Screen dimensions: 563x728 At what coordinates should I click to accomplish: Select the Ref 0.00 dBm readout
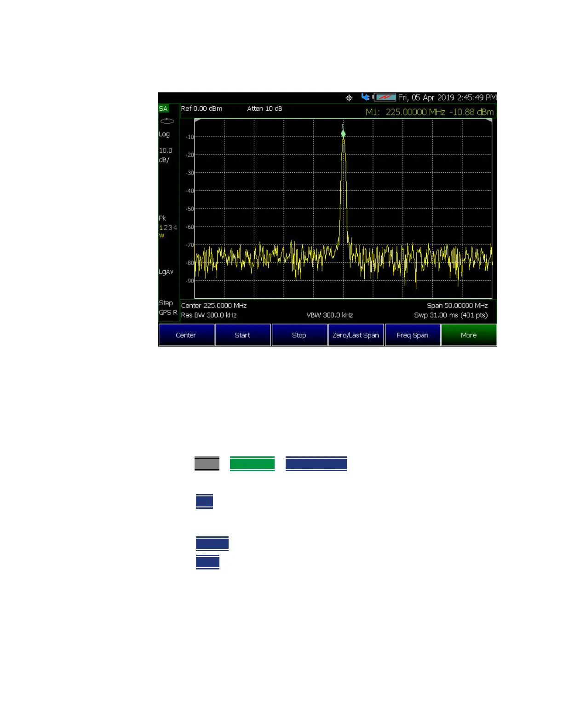pos(201,108)
